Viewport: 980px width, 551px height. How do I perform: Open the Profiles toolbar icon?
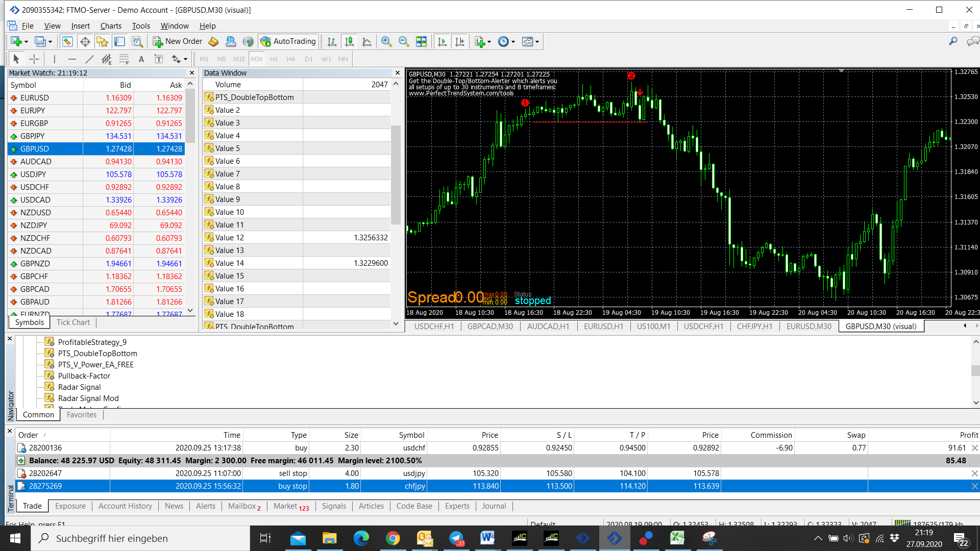point(40,42)
